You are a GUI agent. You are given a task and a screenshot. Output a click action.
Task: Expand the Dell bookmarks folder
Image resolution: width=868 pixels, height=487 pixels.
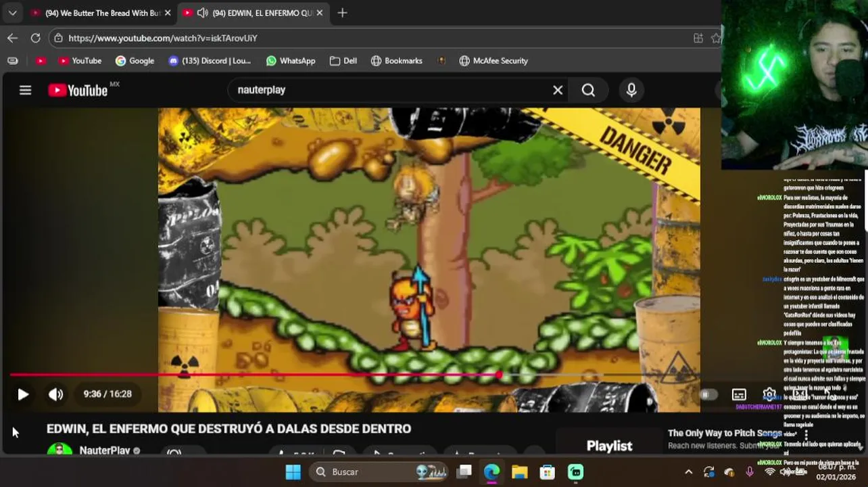tap(343, 61)
